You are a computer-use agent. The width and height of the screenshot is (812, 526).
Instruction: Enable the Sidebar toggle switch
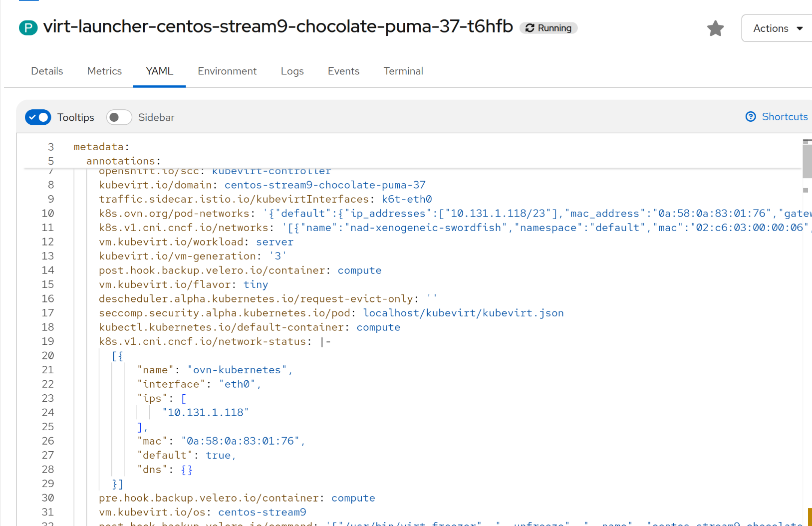[119, 117]
